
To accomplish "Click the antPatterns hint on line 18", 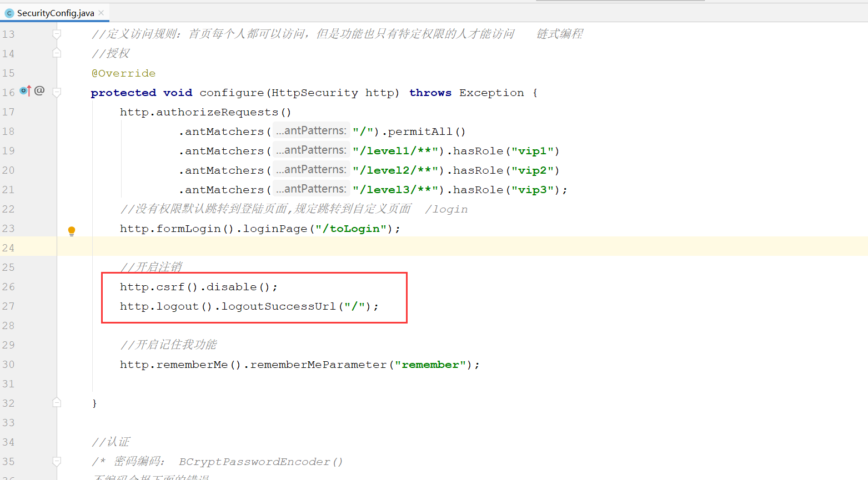I will tap(311, 131).
